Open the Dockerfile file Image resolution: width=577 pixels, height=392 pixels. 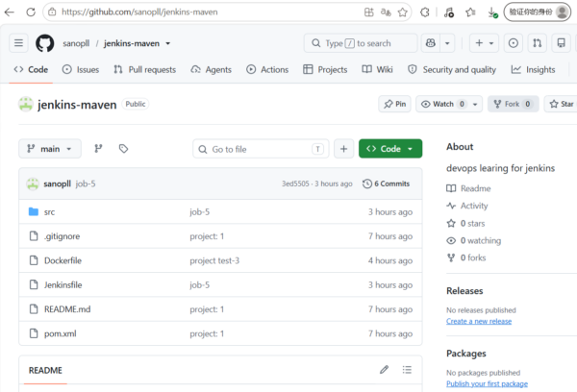click(x=63, y=260)
